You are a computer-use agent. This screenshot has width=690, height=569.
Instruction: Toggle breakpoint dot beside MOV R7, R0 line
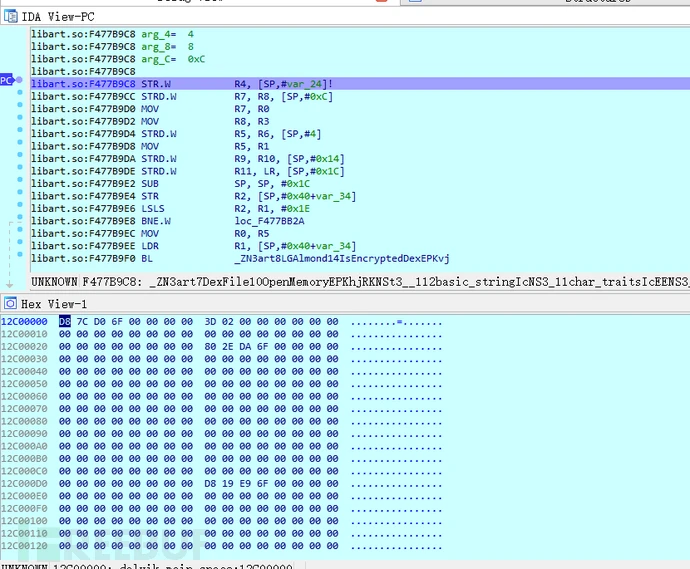pyautogui.click(x=20, y=105)
